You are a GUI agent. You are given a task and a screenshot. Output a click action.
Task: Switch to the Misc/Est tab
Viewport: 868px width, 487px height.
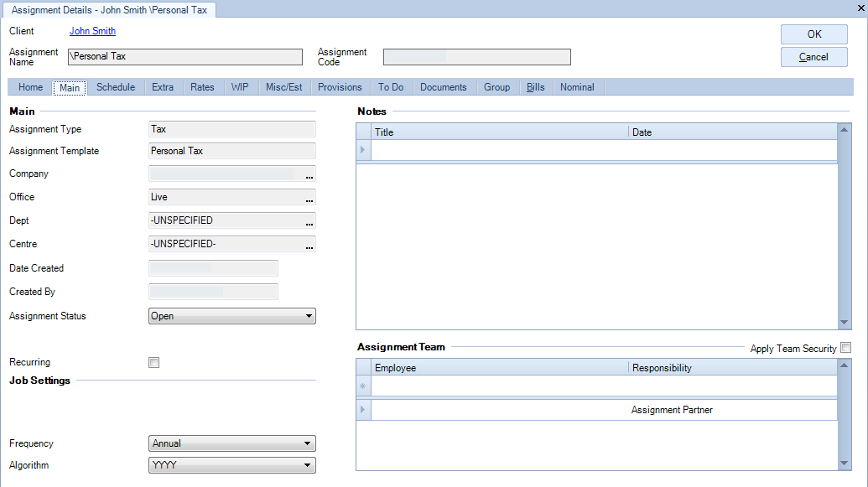point(284,87)
